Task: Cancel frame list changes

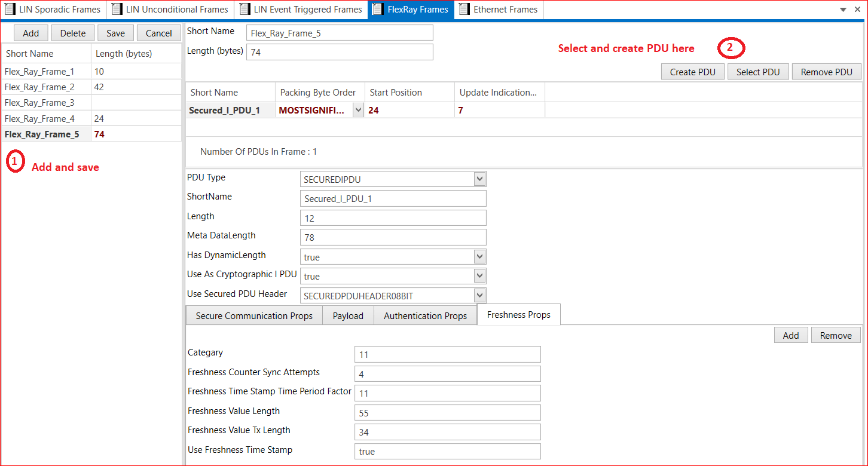Action: tap(159, 33)
